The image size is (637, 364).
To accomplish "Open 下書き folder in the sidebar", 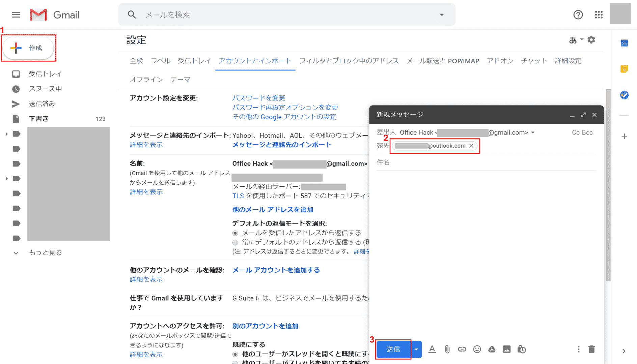I will (39, 119).
